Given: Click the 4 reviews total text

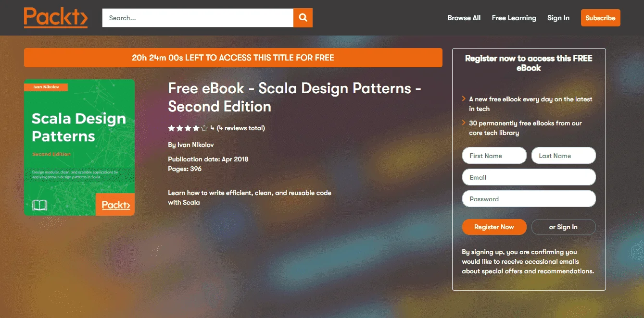Looking at the screenshot, I should [240, 128].
